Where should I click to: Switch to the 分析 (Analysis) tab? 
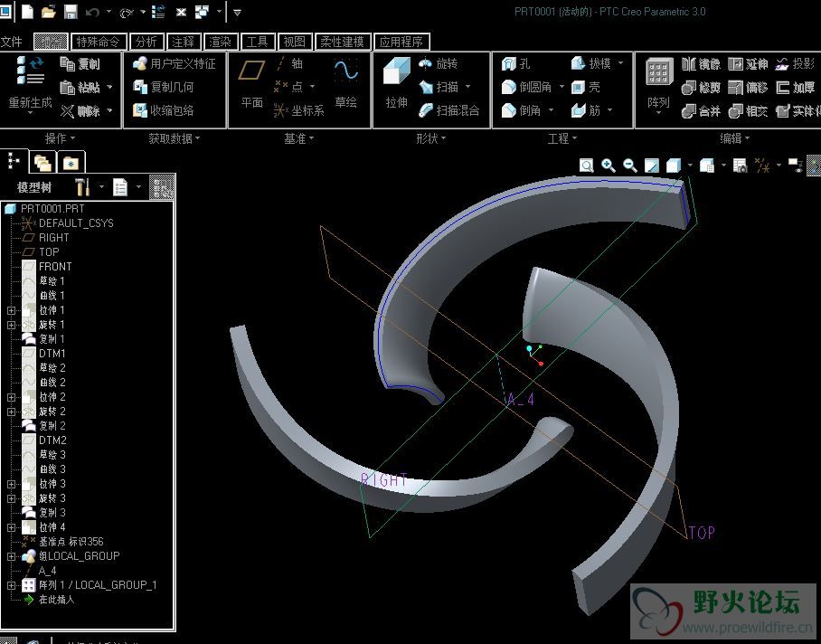pyautogui.click(x=146, y=42)
